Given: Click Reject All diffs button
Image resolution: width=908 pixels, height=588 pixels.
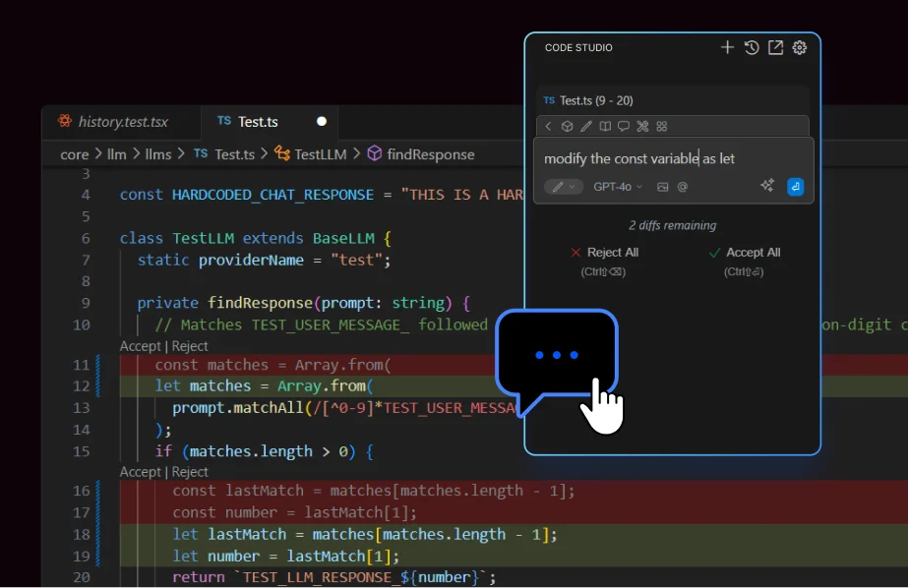Looking at the screenshot, I should [604, 253].
